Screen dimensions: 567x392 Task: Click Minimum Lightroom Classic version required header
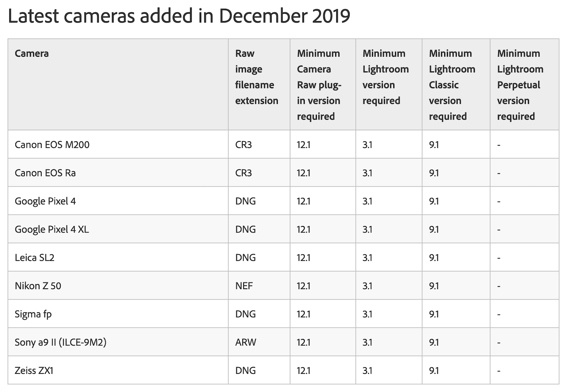coord(452,85)
